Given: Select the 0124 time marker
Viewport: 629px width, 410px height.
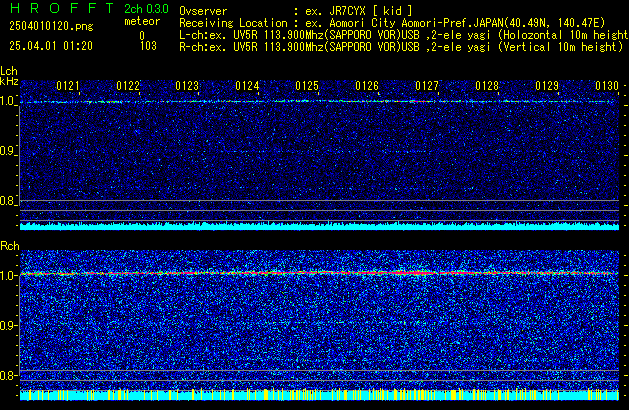Looking at the screenshot, I should [x=248, y=86].
